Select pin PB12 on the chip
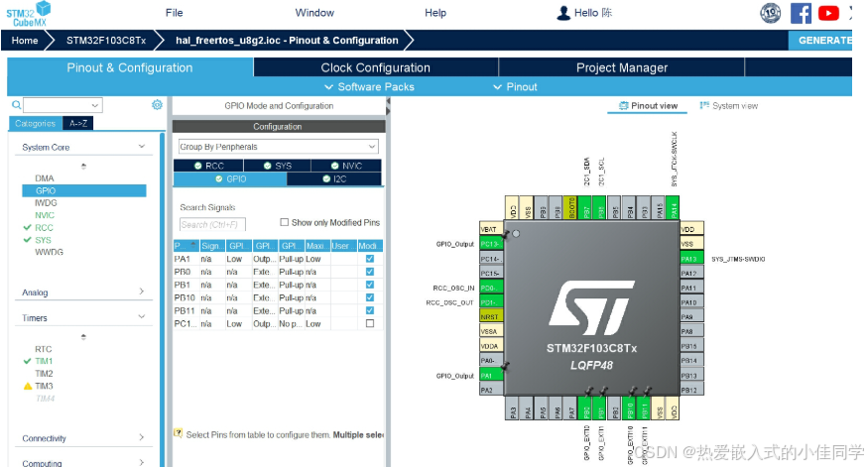 click(691, 390)
